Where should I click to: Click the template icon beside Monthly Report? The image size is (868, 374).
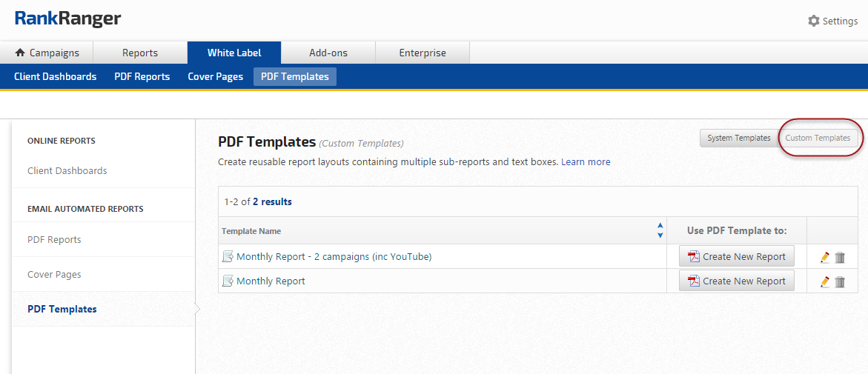click(228, 281)
